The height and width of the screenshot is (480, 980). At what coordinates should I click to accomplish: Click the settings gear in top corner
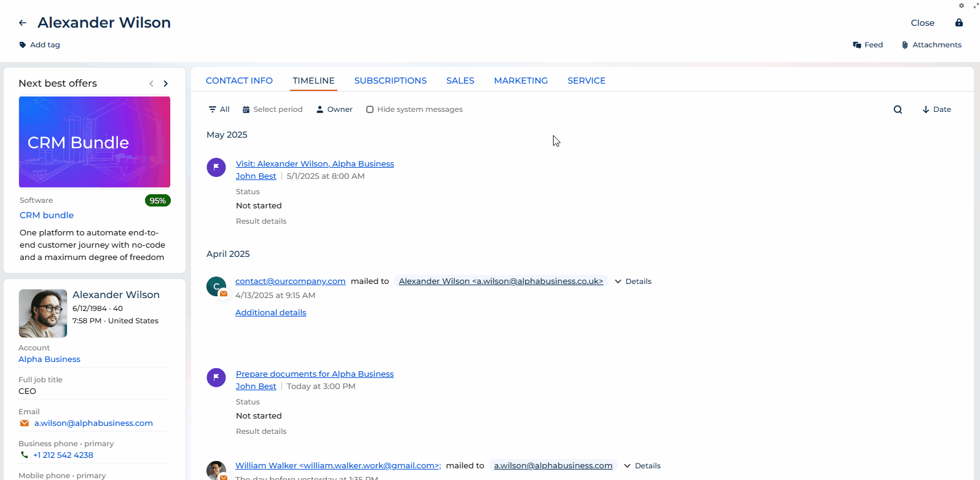coord(962,6)
